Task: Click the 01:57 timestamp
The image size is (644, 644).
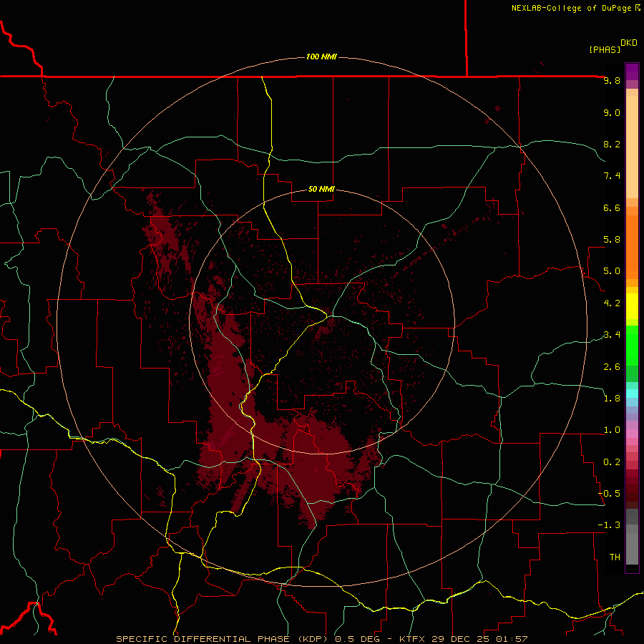Action: [512, 639]
